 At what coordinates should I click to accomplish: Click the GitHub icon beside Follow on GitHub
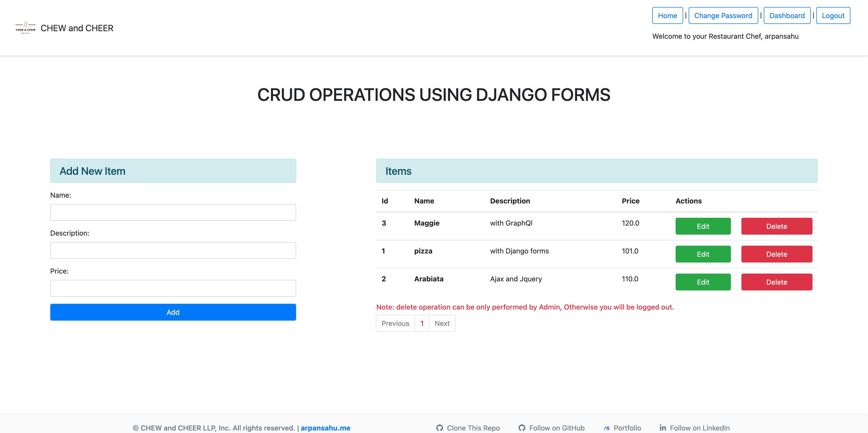coord(522,428)
